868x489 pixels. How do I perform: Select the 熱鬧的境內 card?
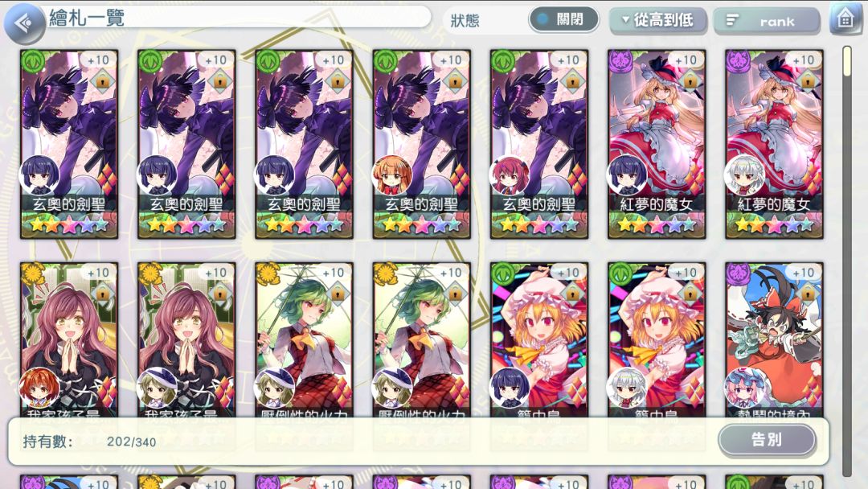[x=774, y=339]
